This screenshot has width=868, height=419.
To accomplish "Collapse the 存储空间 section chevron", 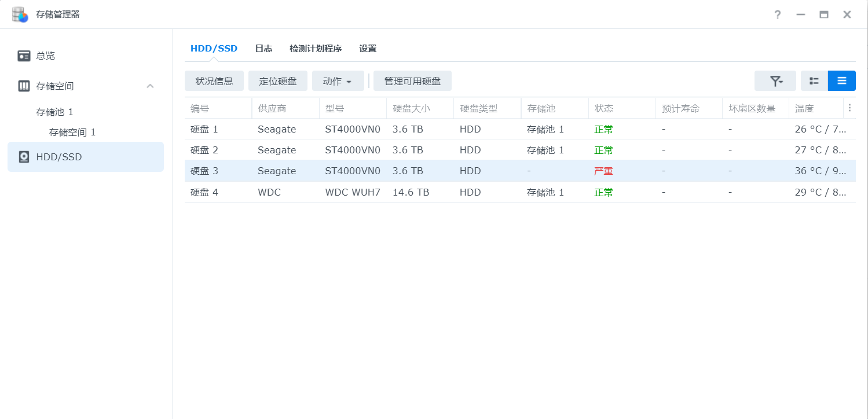I will click(150, 86).
